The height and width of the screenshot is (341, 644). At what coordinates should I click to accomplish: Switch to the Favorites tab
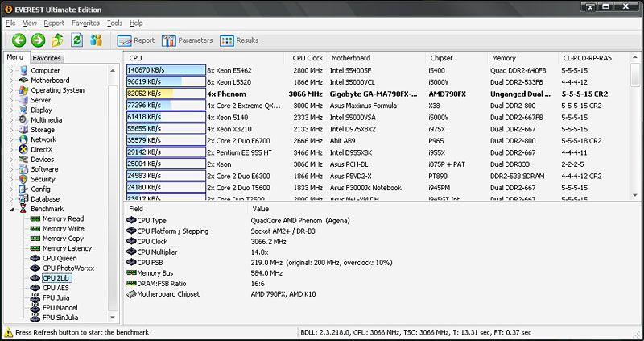47,58
